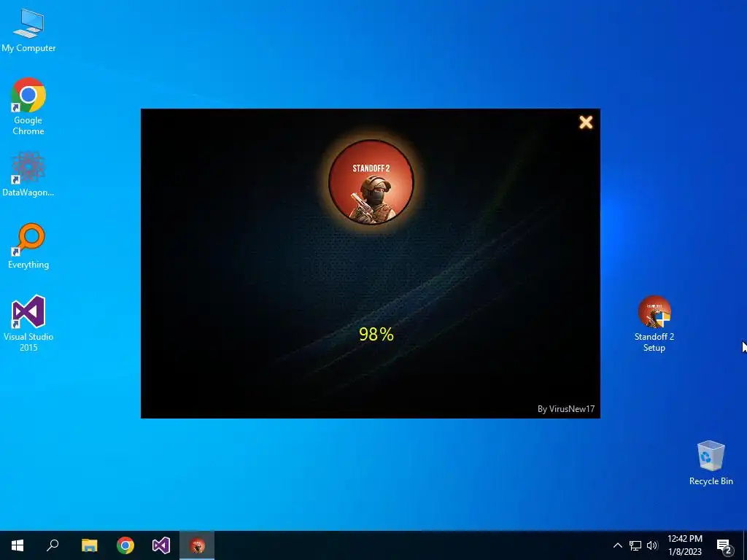This screenshot has height=560, width=747.
Task: Select the Google Chrome desktop shortcut
Action: (28, 106)
